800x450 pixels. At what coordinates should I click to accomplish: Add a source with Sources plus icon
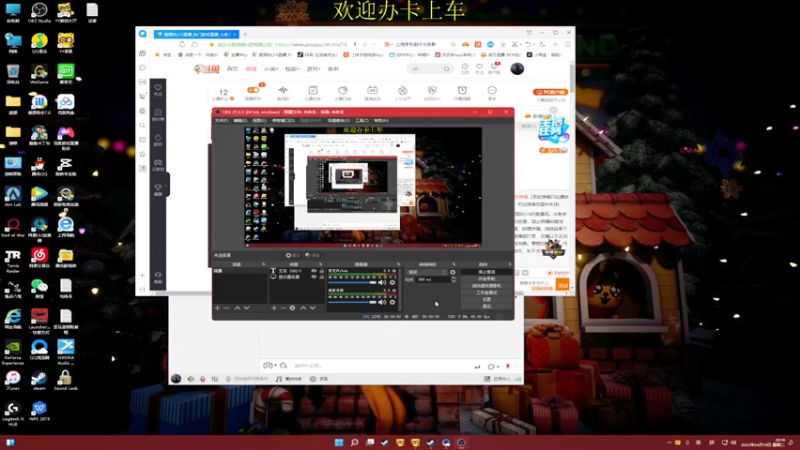(274, 308)
